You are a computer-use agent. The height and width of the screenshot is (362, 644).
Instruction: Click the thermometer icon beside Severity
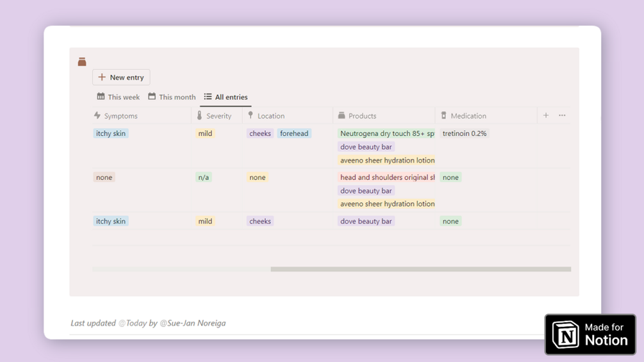click(x=199, y=116)
